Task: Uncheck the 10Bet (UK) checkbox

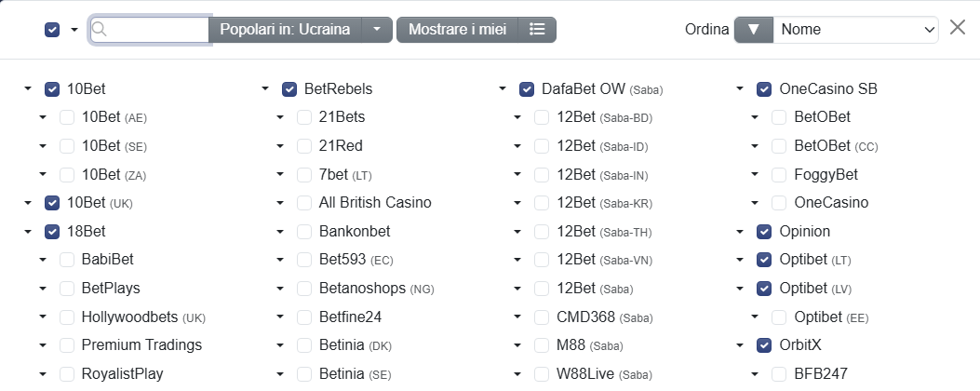Action: coord(52,203)
